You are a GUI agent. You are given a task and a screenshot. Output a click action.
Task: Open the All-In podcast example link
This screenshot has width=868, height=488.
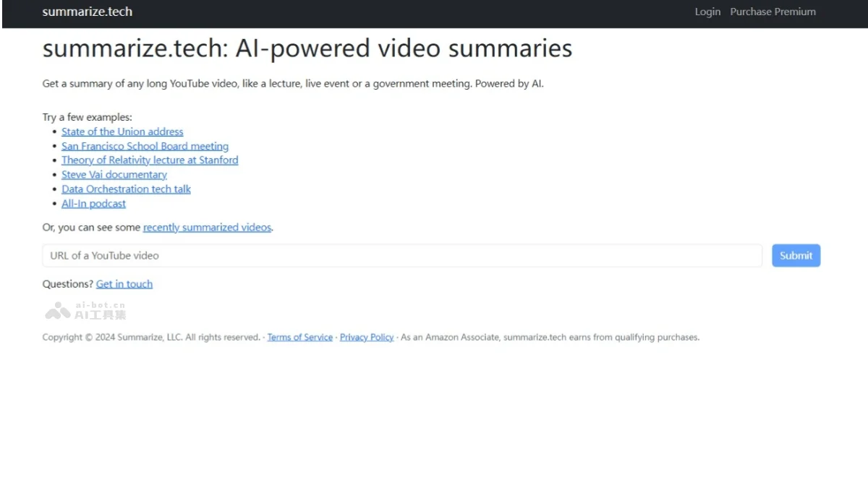click(93, 203)
